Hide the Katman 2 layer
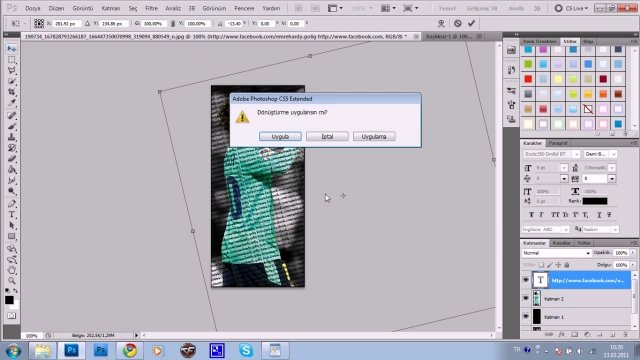Screen dimensions: 640x360 pyautogui.click(x=526, y=298)
